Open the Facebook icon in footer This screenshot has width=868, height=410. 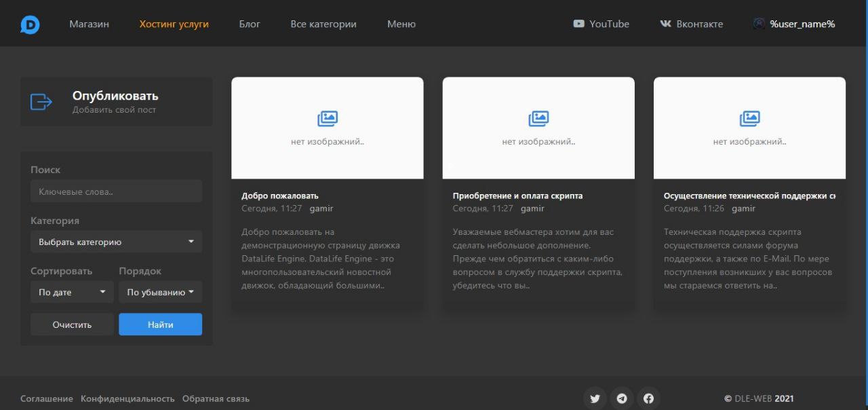[648, 398]
